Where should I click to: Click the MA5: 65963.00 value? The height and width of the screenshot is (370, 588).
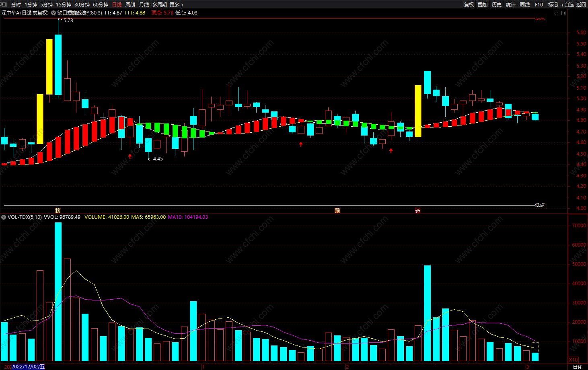click(148, 217)
